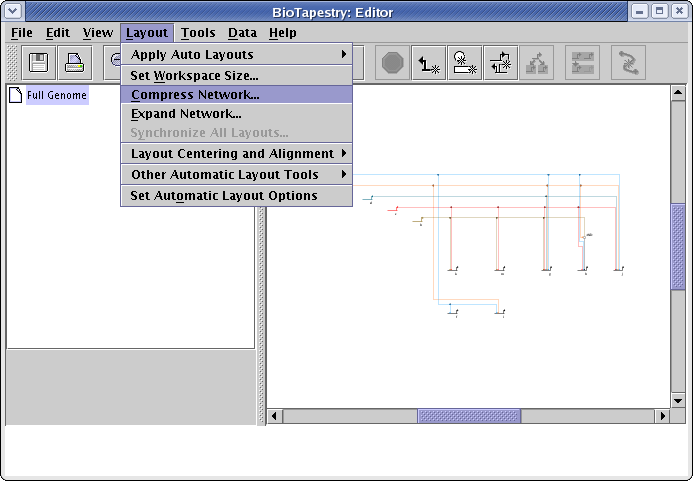
Task: Click the Save floppy disk icon
Action: coord(39,63)
